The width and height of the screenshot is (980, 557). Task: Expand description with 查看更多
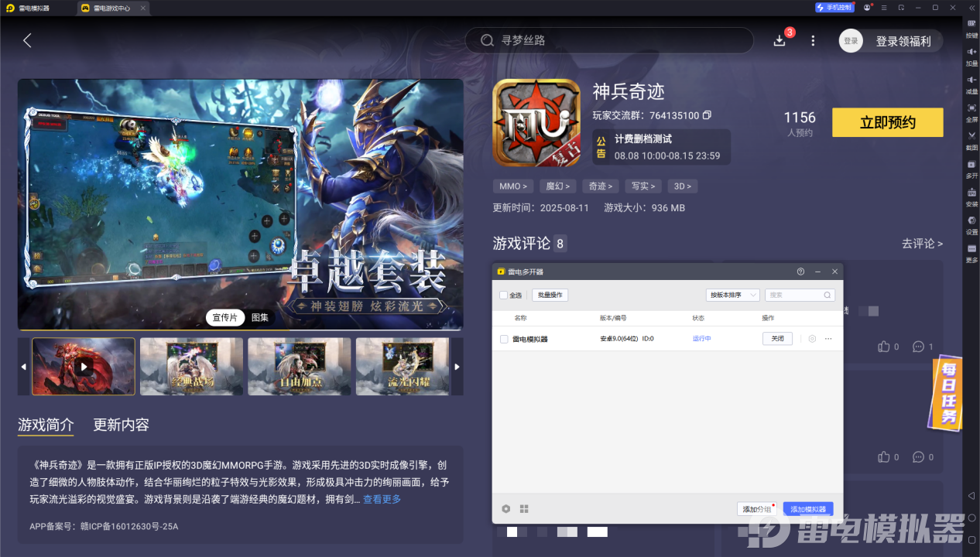point(382,500)
